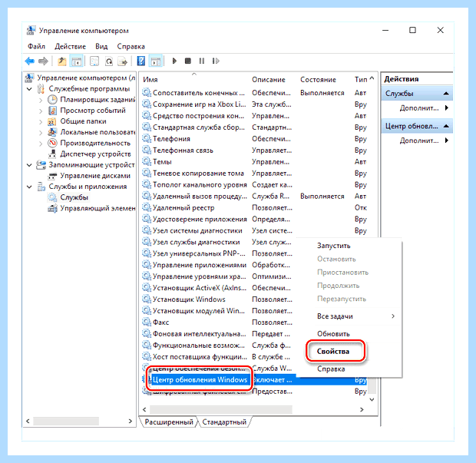Open Диспетчер устройств in the tree
Image resolution: width=476 pixels, height=463 pixels.
pyautogui.click(x=95, y=154)
